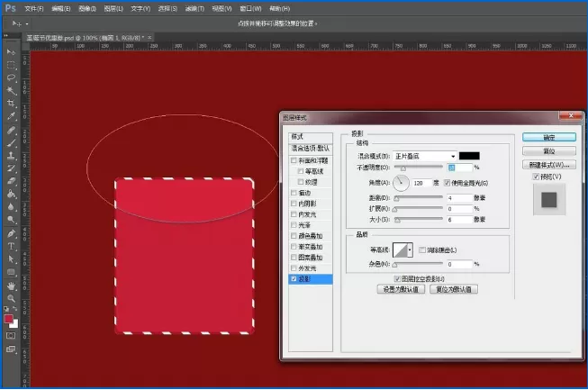Open the Move tool preset dropdown arrow
The width and height of the screenshot is (588, 390).
point(27,23)
